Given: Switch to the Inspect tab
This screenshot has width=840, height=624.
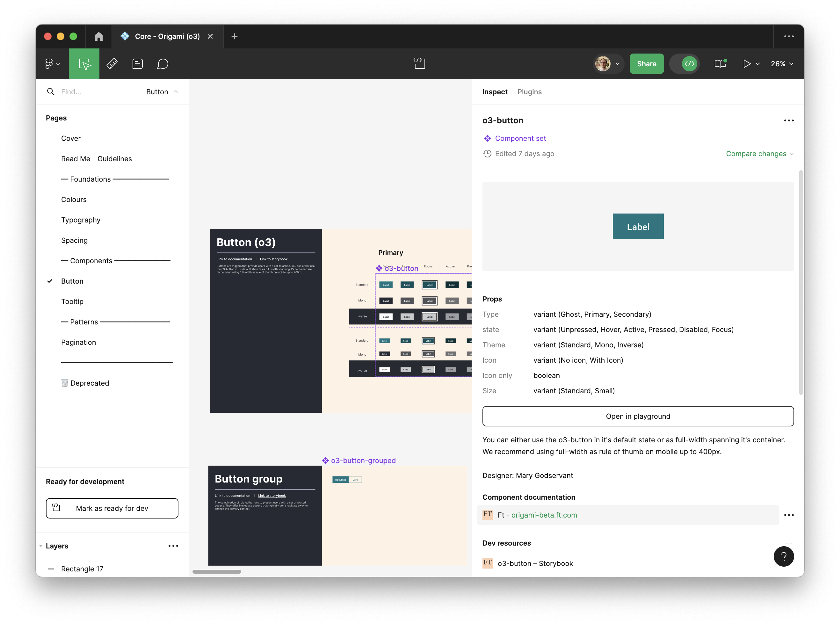Looking at the screenshot, I should click(x=495, y=92).
